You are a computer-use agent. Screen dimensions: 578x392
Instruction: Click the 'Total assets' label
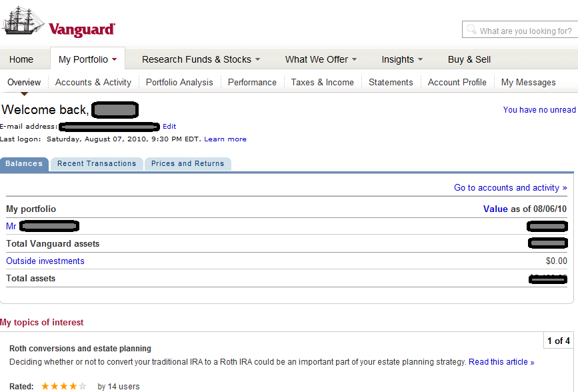click(x=31, y=279)
